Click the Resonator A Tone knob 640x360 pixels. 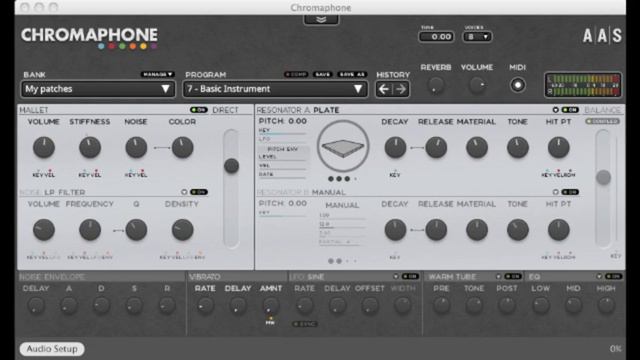coord(518,147)
